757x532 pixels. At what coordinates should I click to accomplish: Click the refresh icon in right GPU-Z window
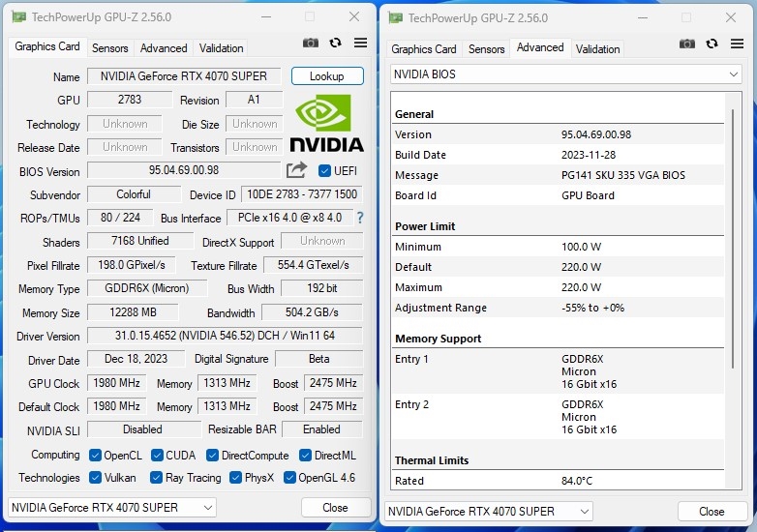[x=712, y=44]
